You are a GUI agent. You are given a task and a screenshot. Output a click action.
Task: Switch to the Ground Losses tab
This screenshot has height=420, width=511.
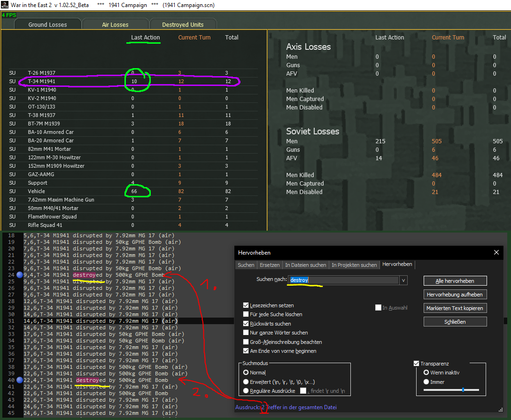click(47, 24)
